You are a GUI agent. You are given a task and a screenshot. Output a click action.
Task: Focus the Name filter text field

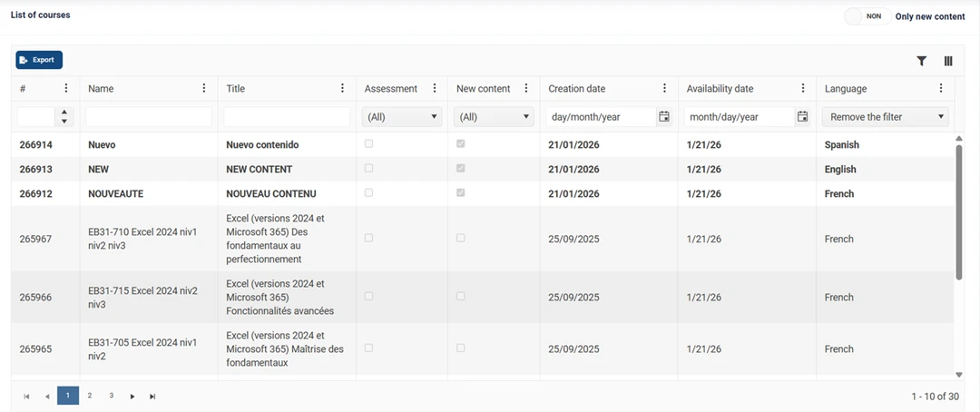[x=149, y=117]
